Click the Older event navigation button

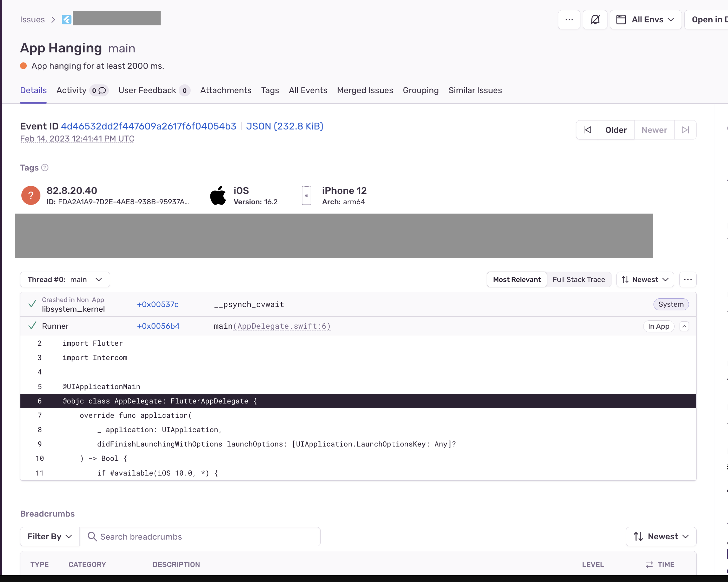[x=616, y=129]
